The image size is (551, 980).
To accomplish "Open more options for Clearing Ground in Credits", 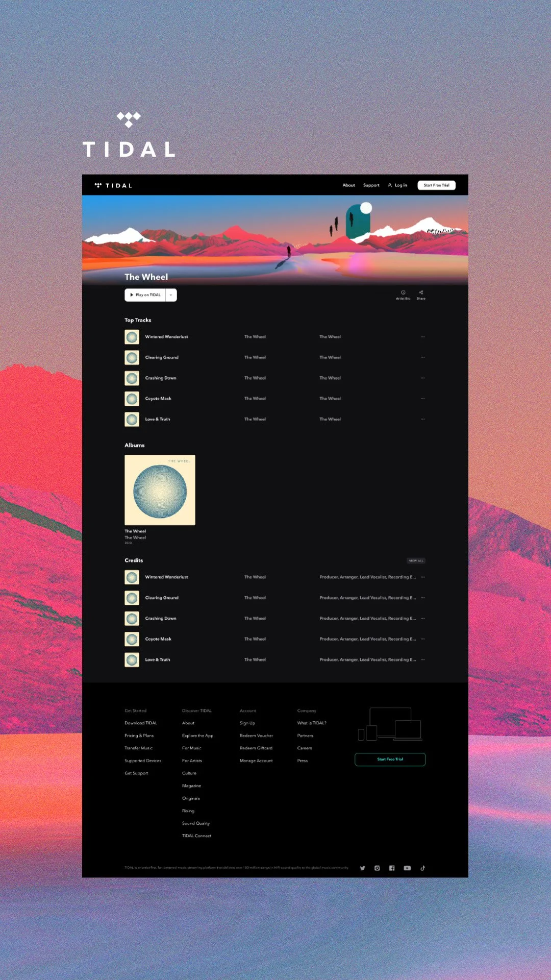I will (x=422, y=598).
